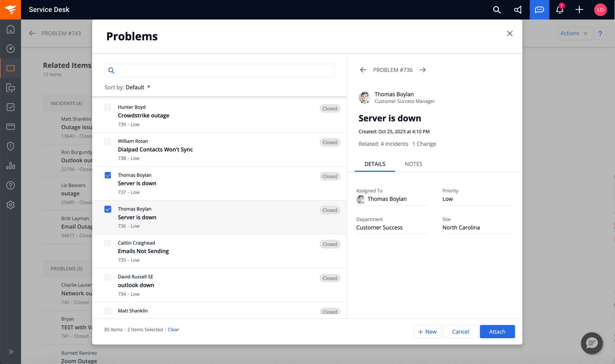This screenshot has width=615, height=364.
Task: Open the floating chat bubble widget
Action: [592, 343]
